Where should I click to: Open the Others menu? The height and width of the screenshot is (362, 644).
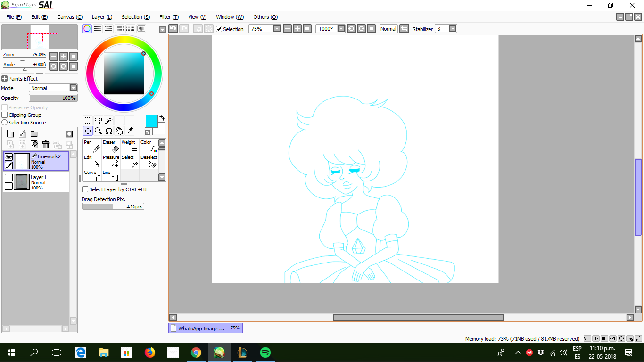coord(265,17)
